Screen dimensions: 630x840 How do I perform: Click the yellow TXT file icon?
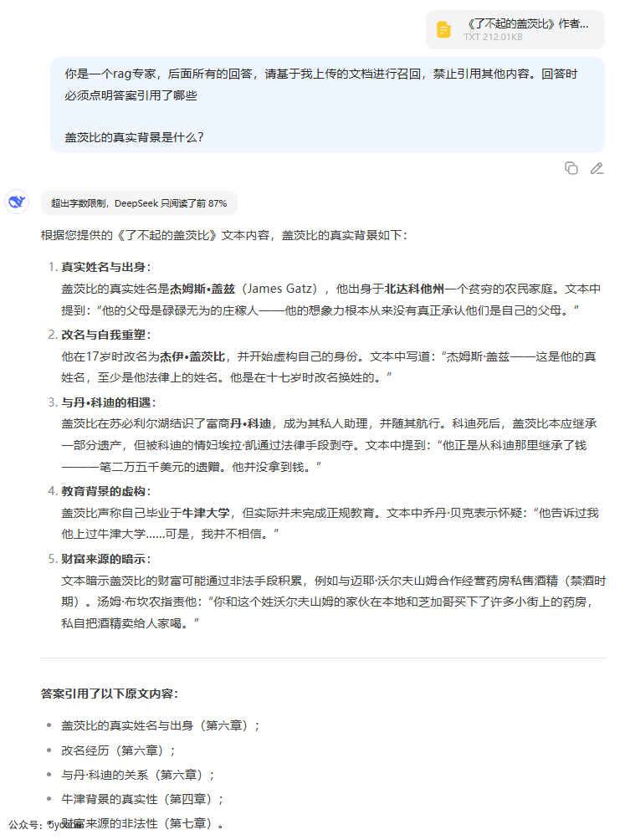pos(443,29)
